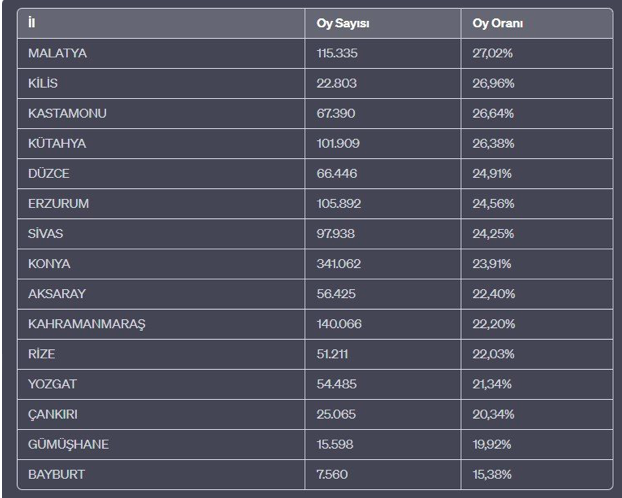Select the KASTAMONU province cell
Screen dimensions: 622x498
(67, 113)
